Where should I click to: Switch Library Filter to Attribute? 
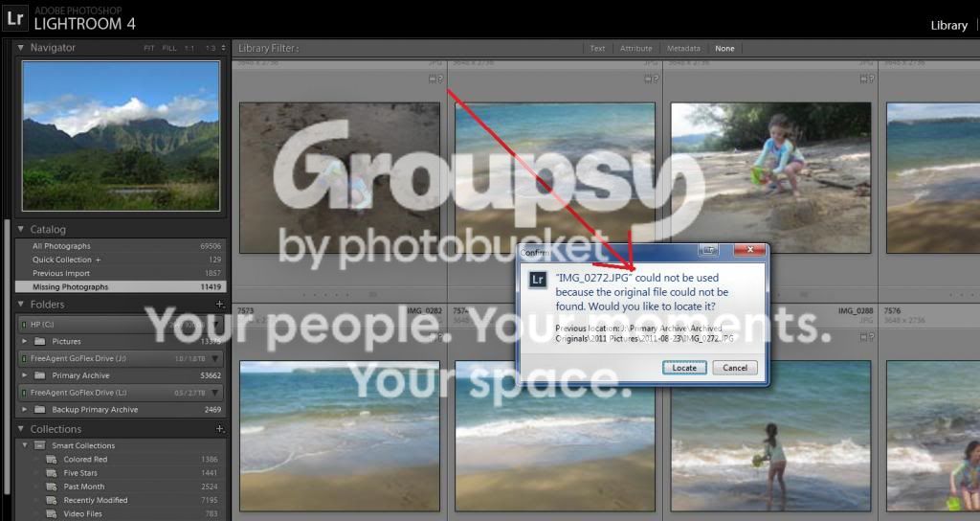(636, 48)
